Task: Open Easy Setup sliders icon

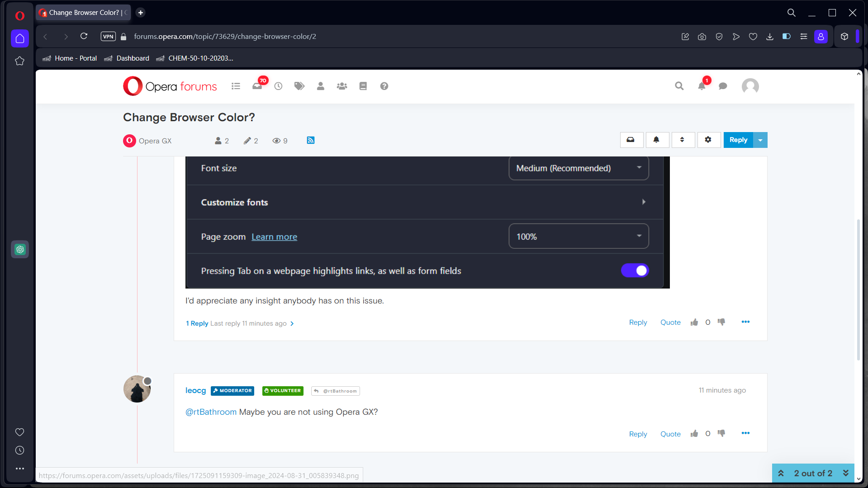Action: [804, 37]
